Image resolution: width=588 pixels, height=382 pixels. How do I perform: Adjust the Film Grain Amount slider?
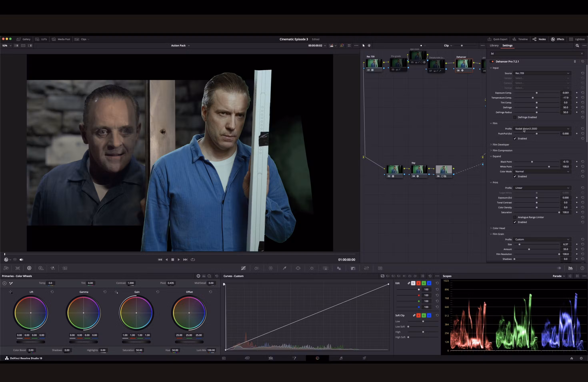529,249
